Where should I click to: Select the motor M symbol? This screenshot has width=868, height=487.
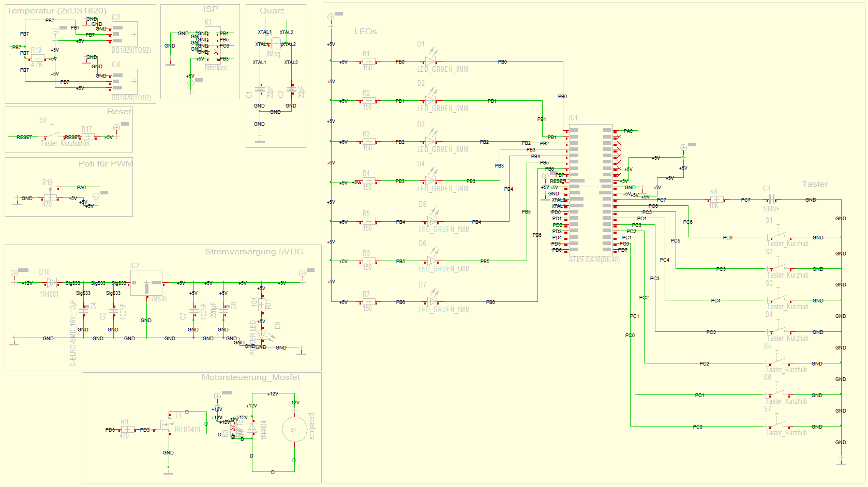click(294, 430)
